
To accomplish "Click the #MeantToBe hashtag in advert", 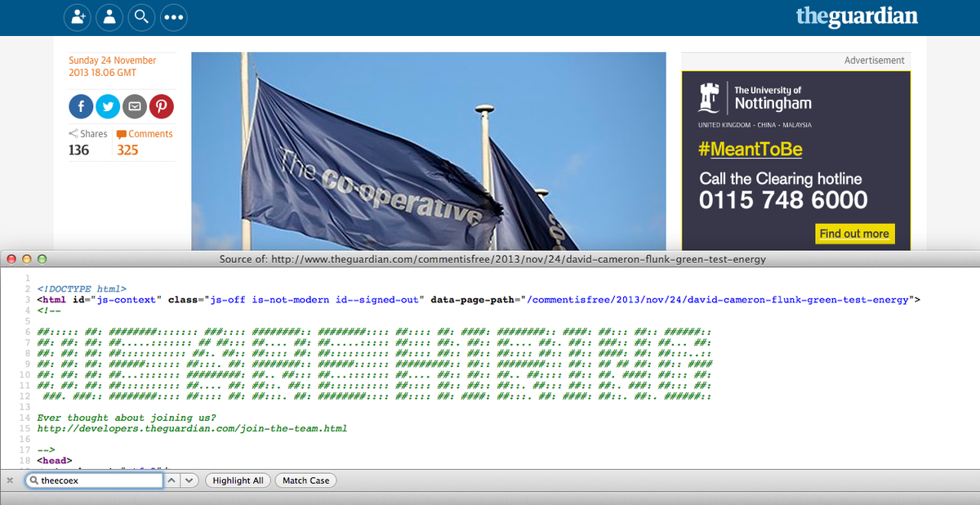I will click(x=750, y=150).
